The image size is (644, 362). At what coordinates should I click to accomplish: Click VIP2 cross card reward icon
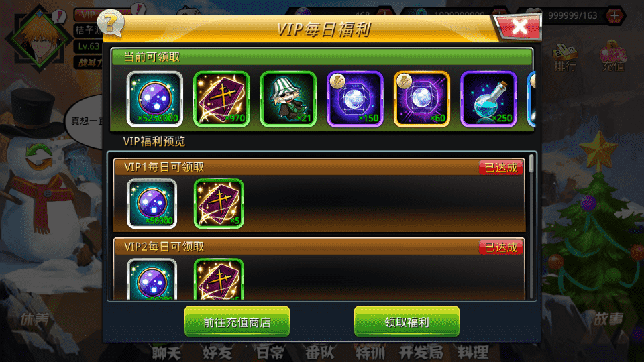[x=219, y=279]
